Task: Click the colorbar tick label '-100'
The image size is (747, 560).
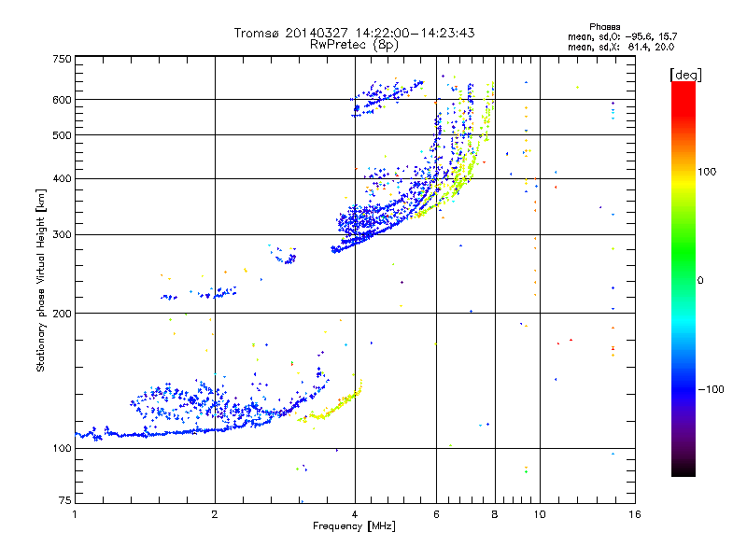Action: pyautogui.click(x=711, y=389)
